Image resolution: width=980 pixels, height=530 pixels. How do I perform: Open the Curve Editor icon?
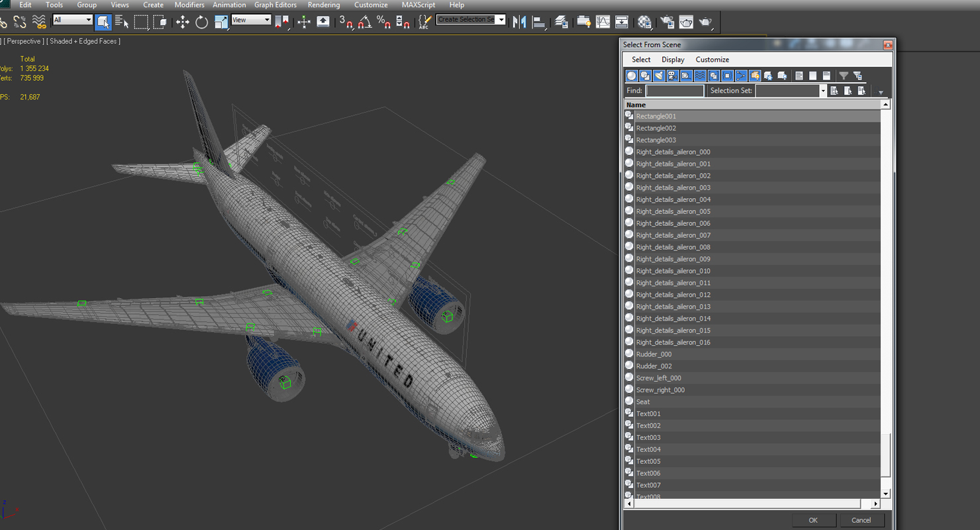[603, 22]
